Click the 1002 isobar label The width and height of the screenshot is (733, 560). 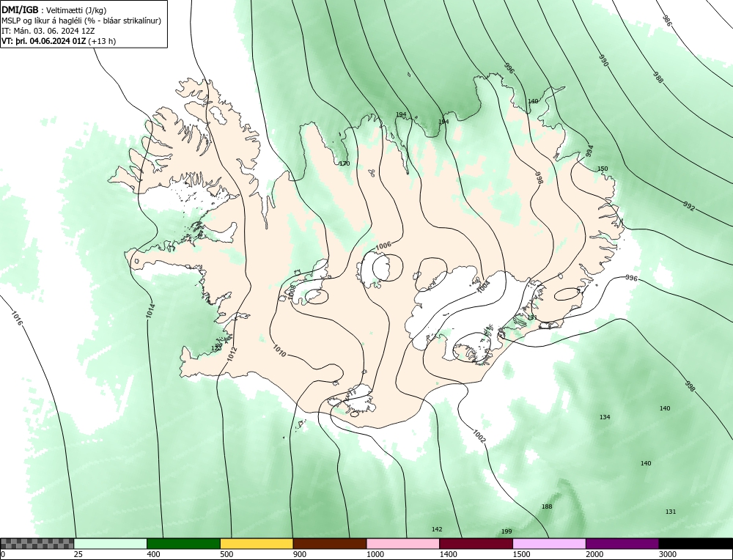tap(479, 436)
